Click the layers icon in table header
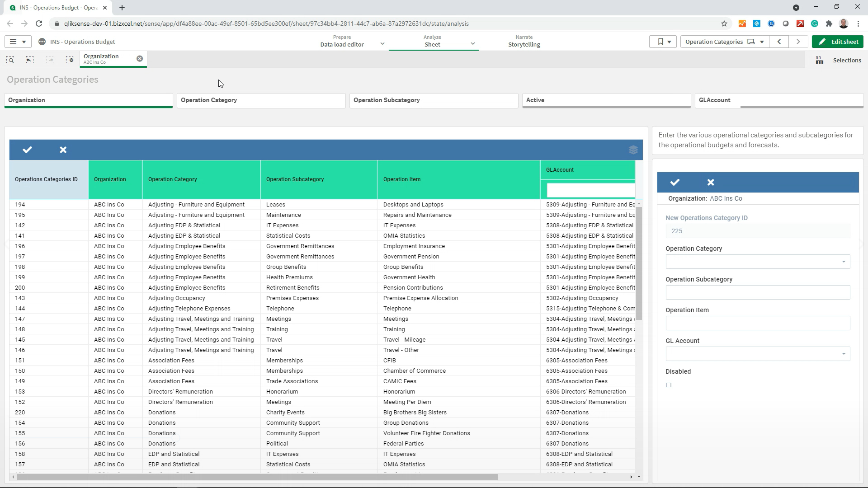 (633, 150)
